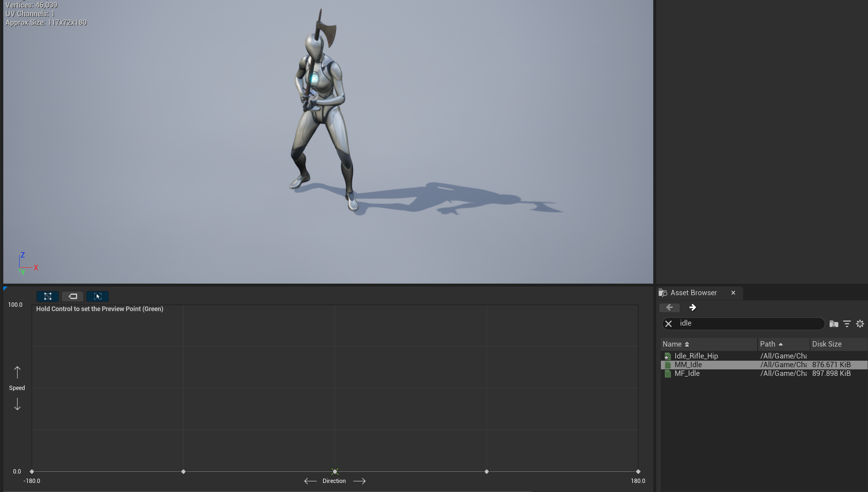This screenshot has height=492, width=868.
Task: Close the Asset Browser tab
Action: tap(733, 293)
